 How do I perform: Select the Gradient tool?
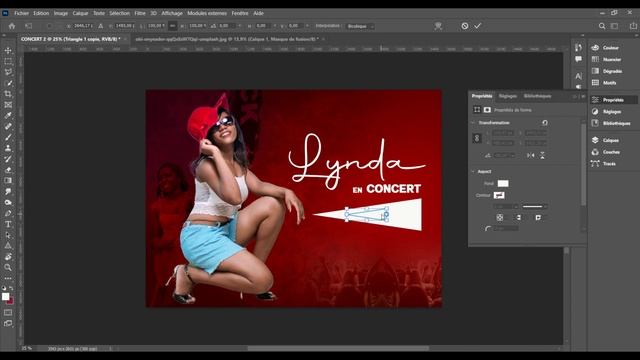[8, 180]
